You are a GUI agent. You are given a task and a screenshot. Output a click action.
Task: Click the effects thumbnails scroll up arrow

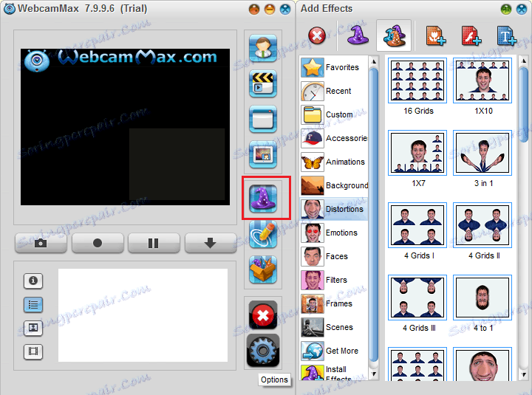(524, 61)
